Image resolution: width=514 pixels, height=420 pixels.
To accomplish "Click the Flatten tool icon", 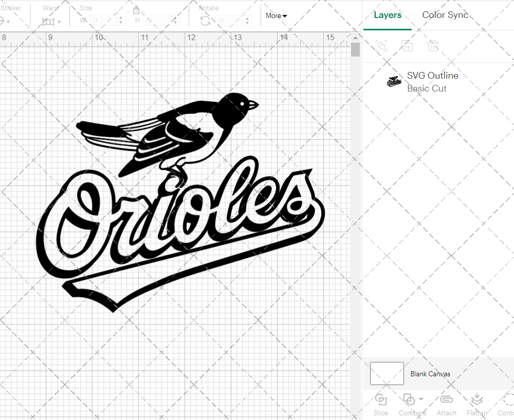I will 476,400.
